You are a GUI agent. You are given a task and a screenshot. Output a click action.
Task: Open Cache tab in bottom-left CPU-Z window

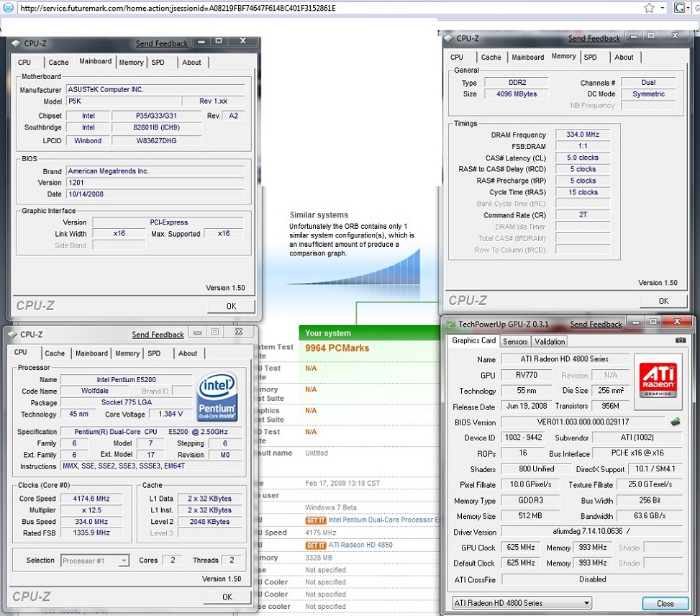[55, 353]
